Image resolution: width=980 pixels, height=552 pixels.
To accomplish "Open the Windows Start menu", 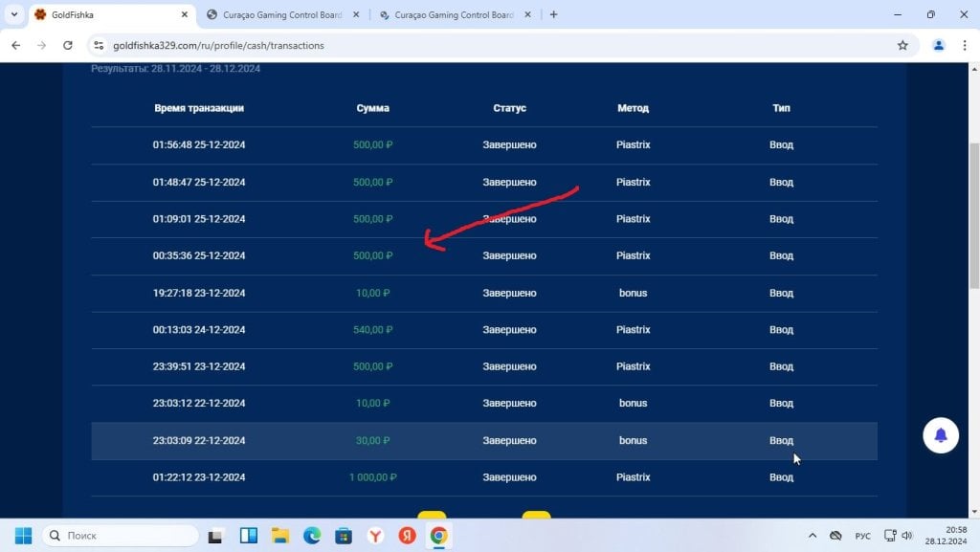I will point(23,536).
